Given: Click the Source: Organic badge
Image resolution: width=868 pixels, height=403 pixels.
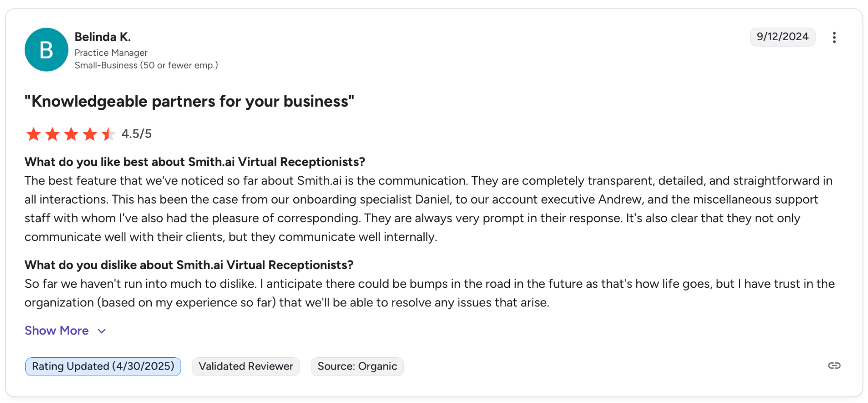Looking at the screenshot, I should (x=357, y=366).
